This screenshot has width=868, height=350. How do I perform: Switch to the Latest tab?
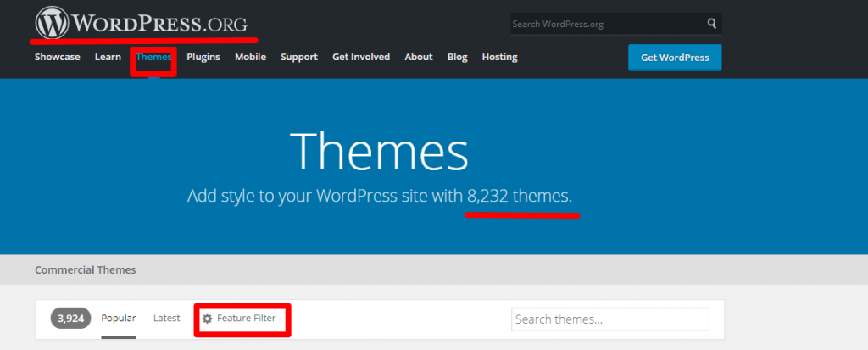coord(166,319)
